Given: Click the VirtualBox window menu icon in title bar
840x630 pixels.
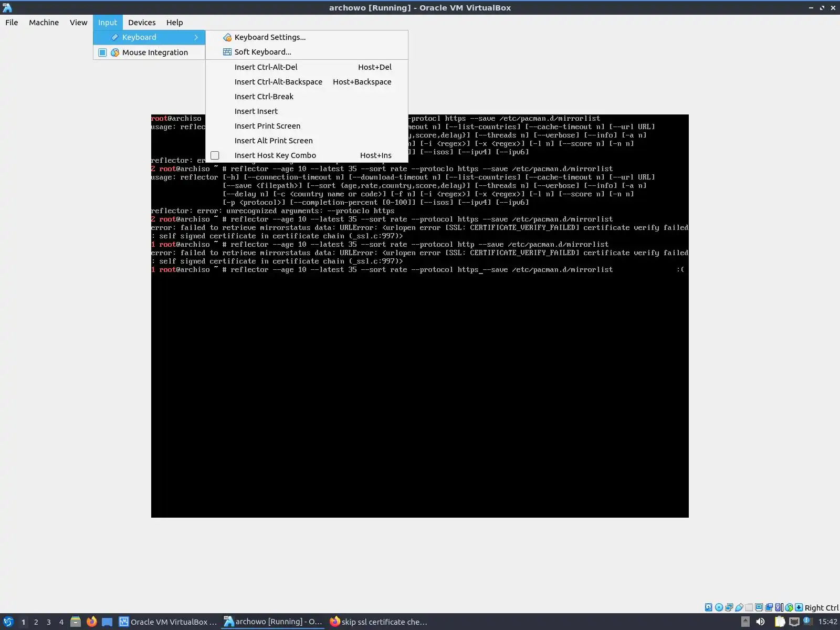Looking at the screenshot, I should click(x=7, y=7).
